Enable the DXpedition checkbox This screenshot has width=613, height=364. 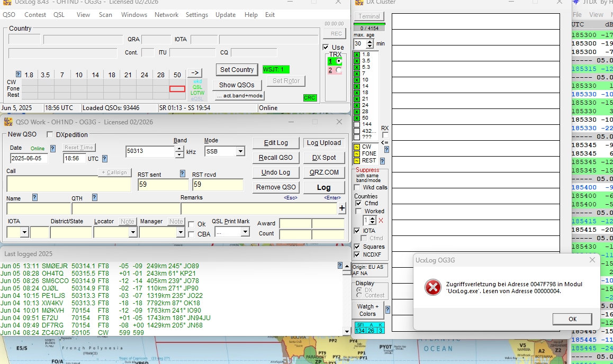click(x=50, y=135)
